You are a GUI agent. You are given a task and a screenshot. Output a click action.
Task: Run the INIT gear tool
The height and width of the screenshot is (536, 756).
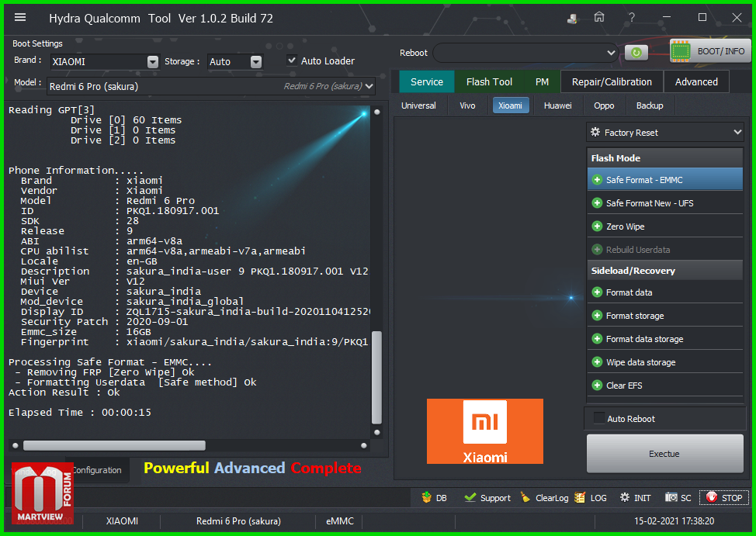coord(635,497)
